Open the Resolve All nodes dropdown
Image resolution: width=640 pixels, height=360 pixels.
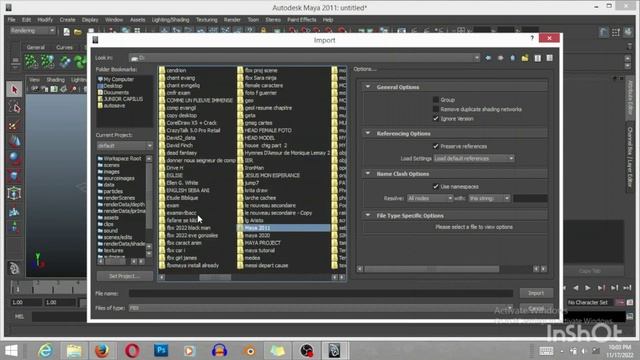[x=430, y=198]
